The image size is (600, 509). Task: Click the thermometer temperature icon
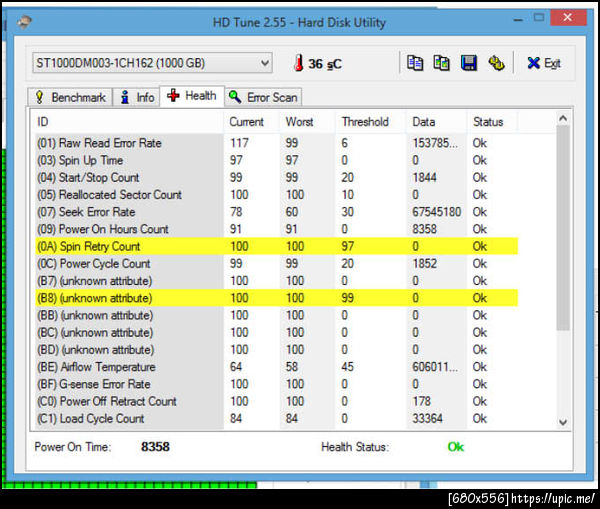pyautogui.click(x=299, y=63)
